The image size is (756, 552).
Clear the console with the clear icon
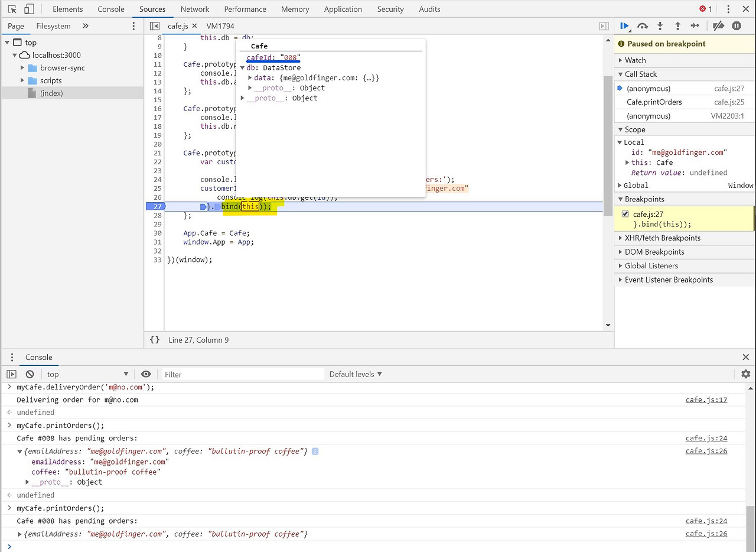30,374
